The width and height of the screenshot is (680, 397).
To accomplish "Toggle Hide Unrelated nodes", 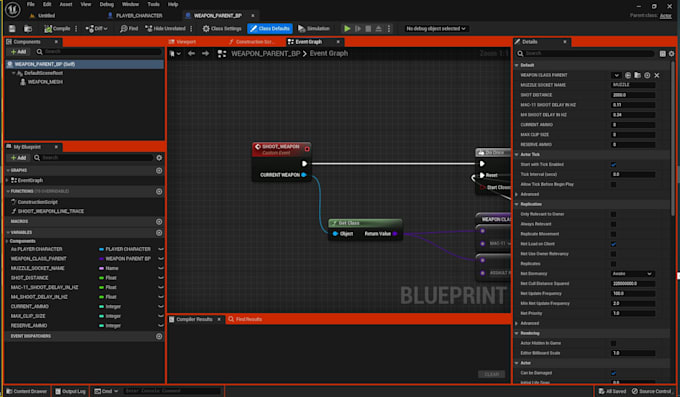I will pos(165,29).
